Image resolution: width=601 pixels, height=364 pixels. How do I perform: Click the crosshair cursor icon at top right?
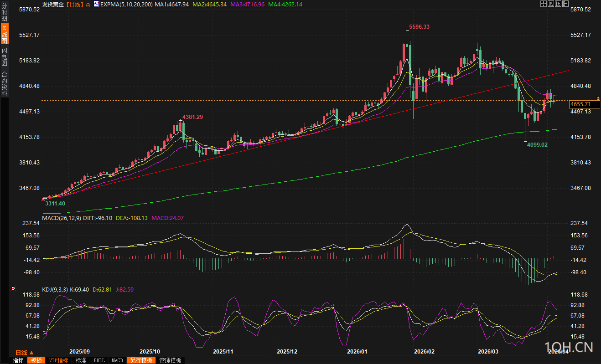coord(544,4)
